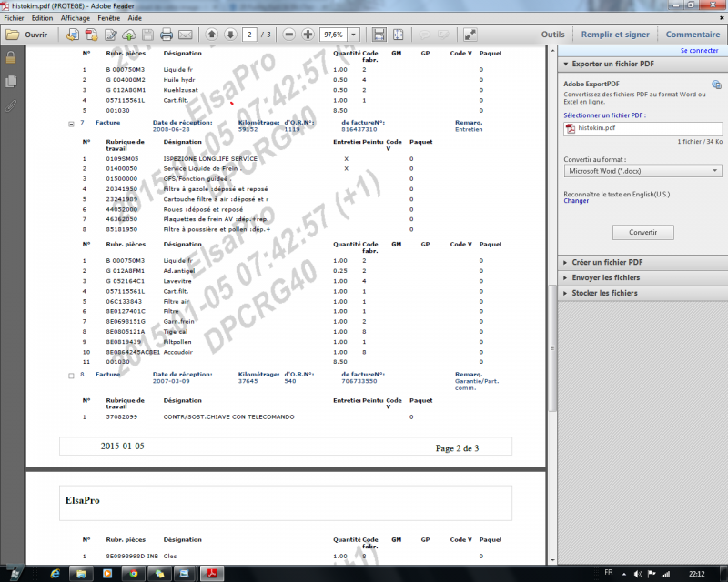Viewport: 728px width, 582px height.
Task: Go to previous page with up arrow
Action: pos(211,35)
